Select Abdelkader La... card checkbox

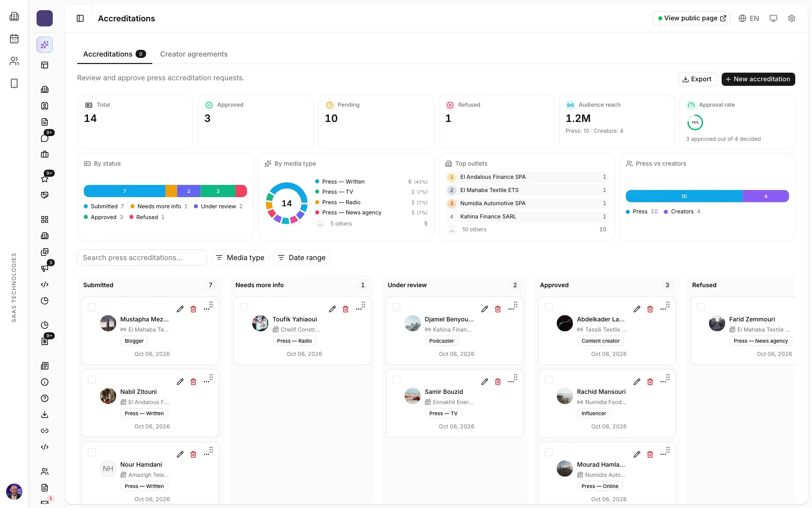(x=548, y=307)
